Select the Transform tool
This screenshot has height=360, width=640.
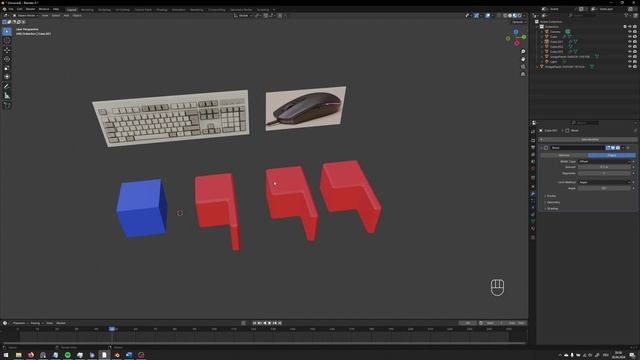pyautogui.click(x=7, y=77)
